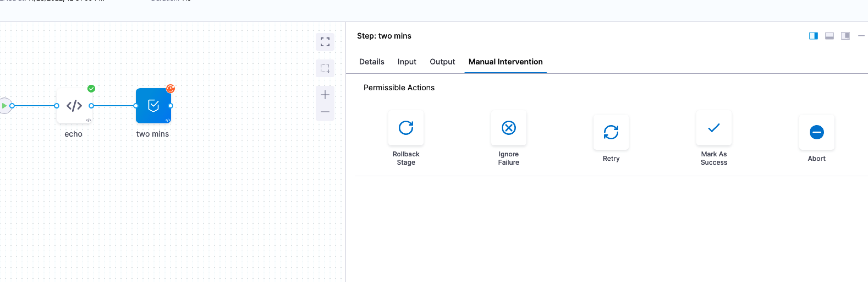
Task: Click the two mins step node
Action: coord(153,106)
